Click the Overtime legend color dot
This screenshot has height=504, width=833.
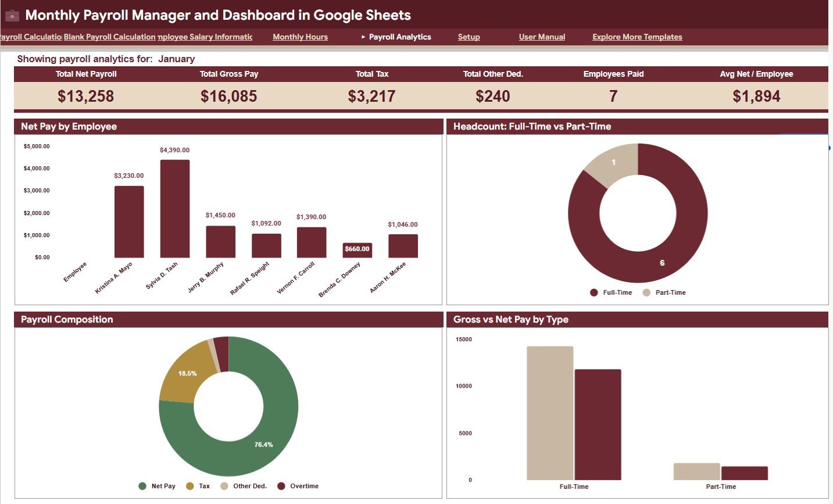pos(281,486)
